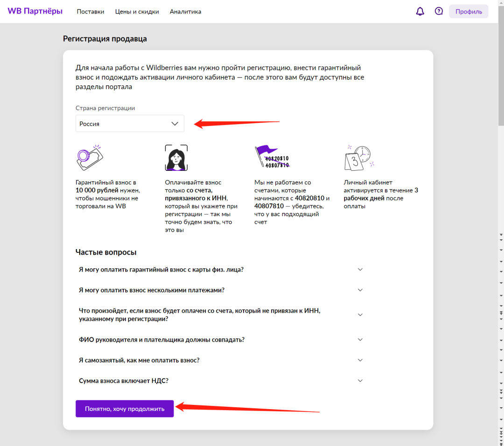This screenshot has width=504, height=446.
Task: Click the purple flag account numbers icon
Action: (272, 157)
